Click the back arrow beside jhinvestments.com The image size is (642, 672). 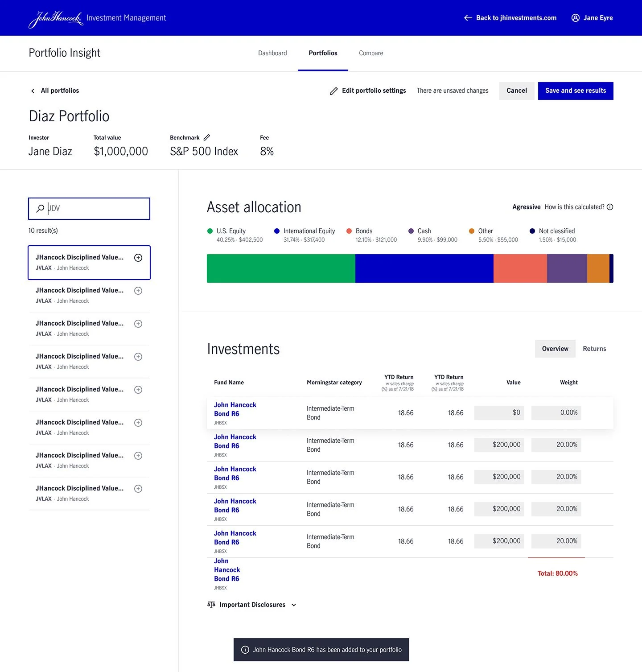tap(468, 18)
